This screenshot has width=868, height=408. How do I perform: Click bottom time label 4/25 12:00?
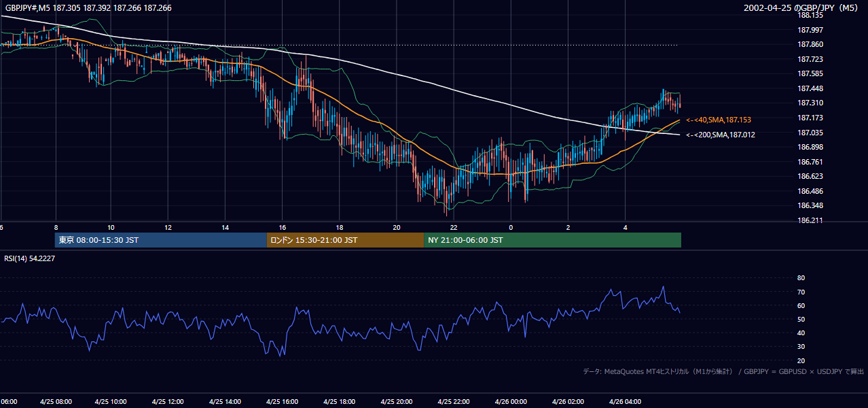coord(168,401)
